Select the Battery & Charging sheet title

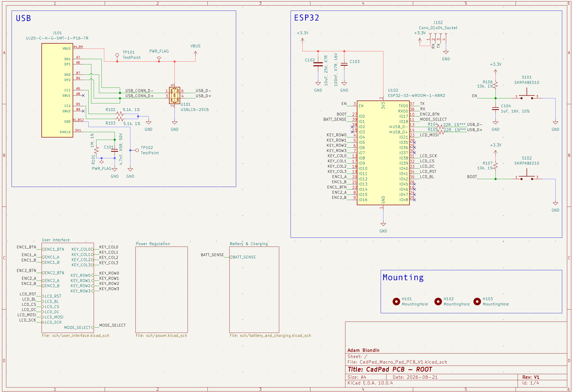pyautogui.click(x=249, y=244)
